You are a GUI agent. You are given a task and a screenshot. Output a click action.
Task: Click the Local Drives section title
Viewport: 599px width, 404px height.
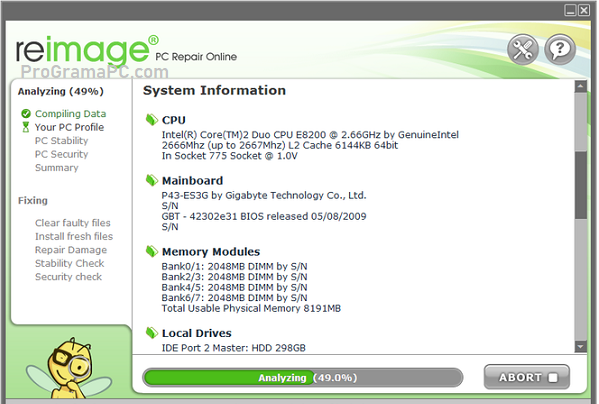click(197, 333)
